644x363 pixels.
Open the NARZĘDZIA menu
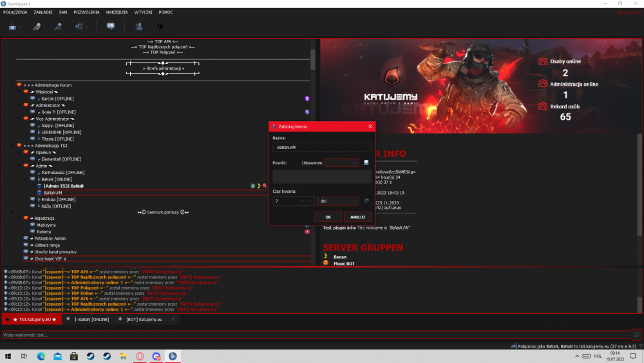(x=117, y=12)
